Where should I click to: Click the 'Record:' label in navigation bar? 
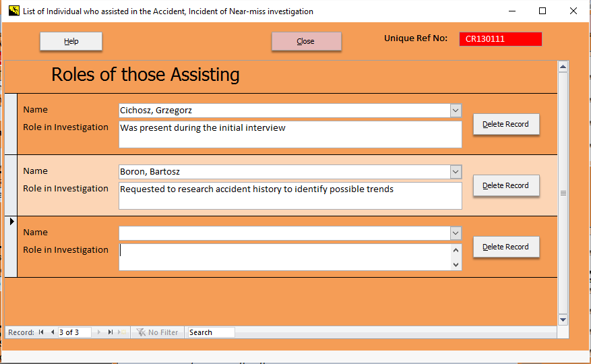[x=21, y=332]
